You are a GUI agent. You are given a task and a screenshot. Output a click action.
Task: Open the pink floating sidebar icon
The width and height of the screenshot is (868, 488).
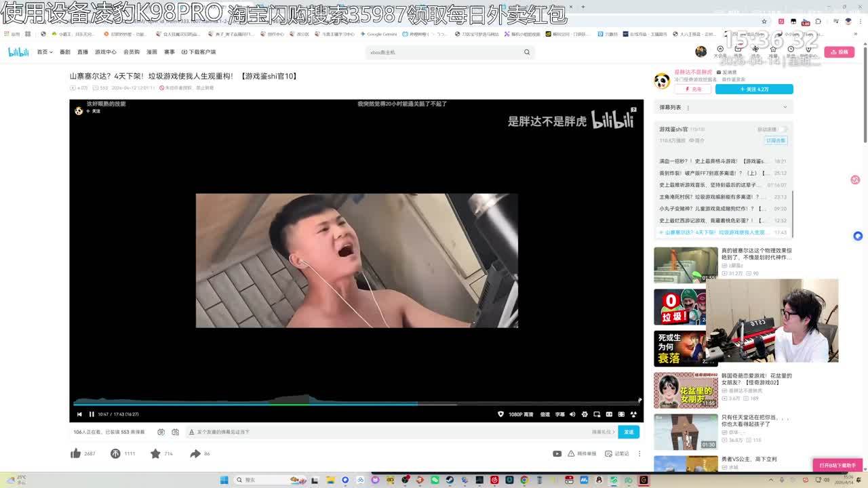(855, 180)
